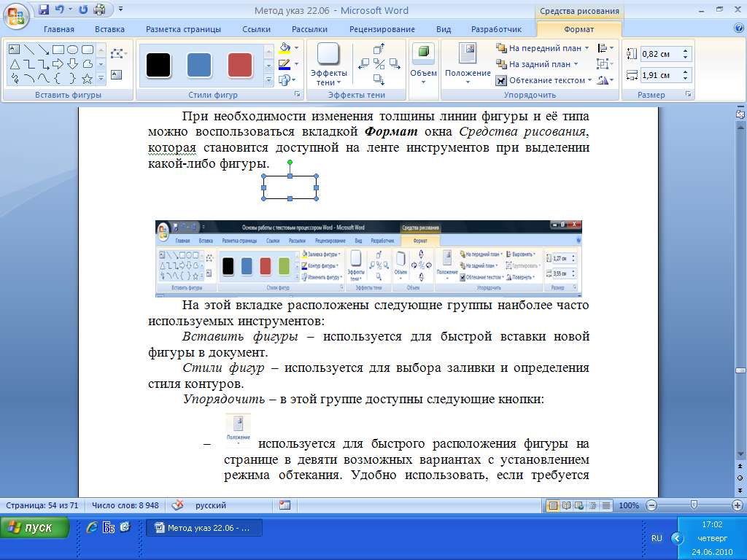Open the Вид ribbon tab

(444, 29)
